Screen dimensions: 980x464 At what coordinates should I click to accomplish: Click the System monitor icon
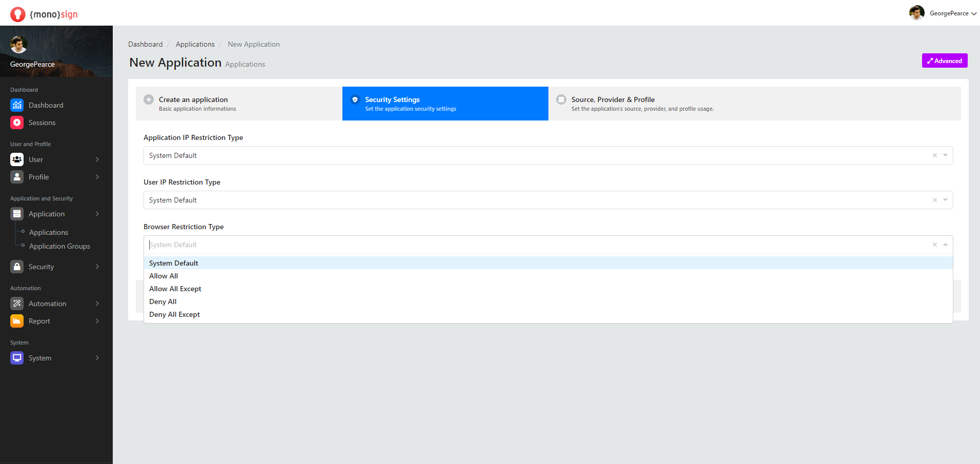click(17, 358)
